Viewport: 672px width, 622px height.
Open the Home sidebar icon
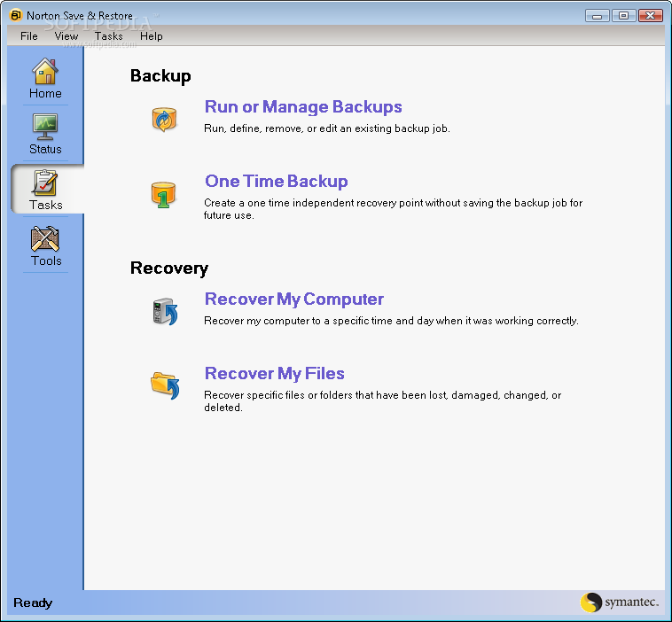[x=45, y=72]
